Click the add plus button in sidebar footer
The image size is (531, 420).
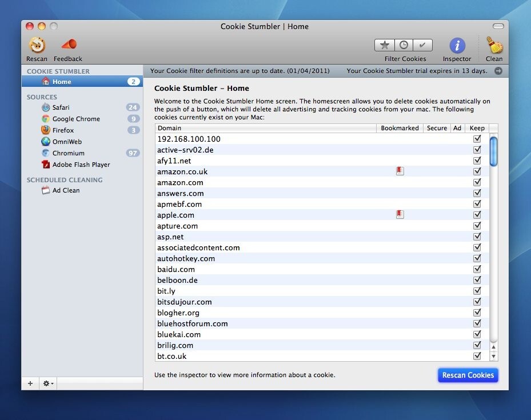pyautogui.click(x=30, y=383)
